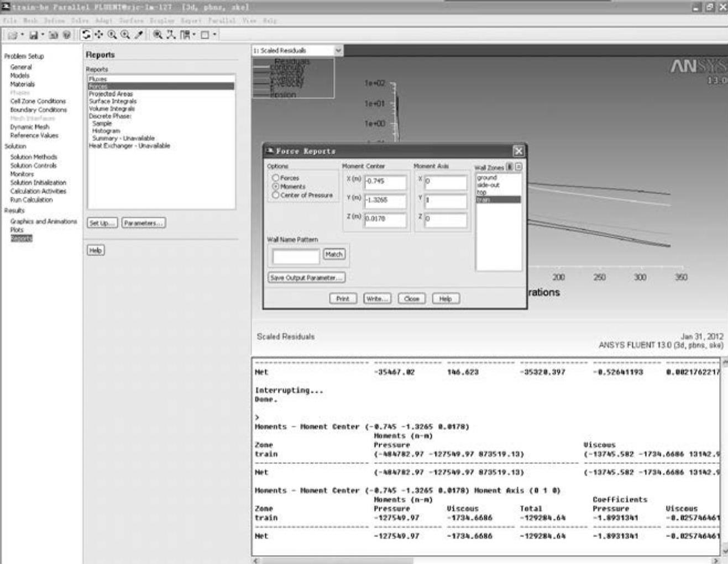Click the Save Output Parameter button
Image resolution: width=728 pixels, height=564 pixels.
(x=306, y=278)
